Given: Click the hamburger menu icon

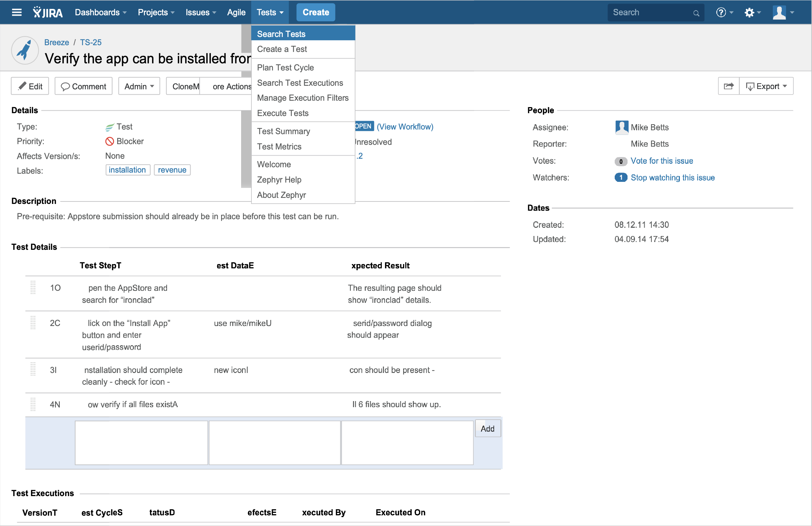Looking at the screenshot, I should click(17, 12).
